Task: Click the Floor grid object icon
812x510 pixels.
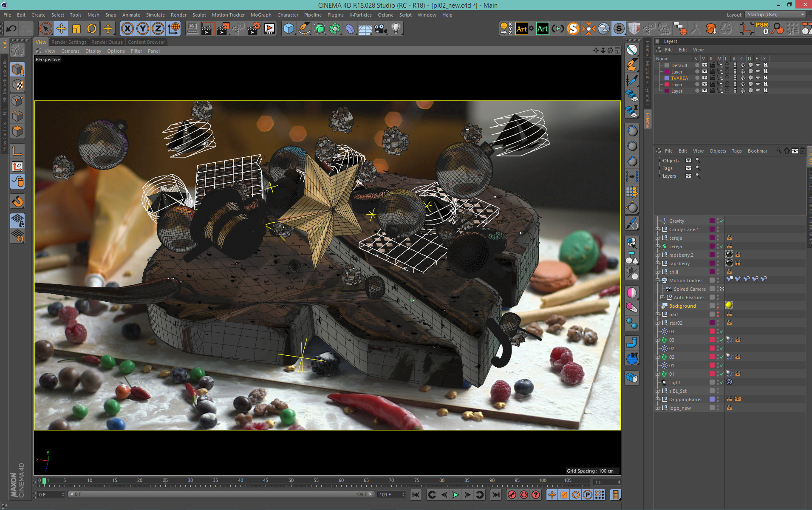Action: [x=365, y=28]
